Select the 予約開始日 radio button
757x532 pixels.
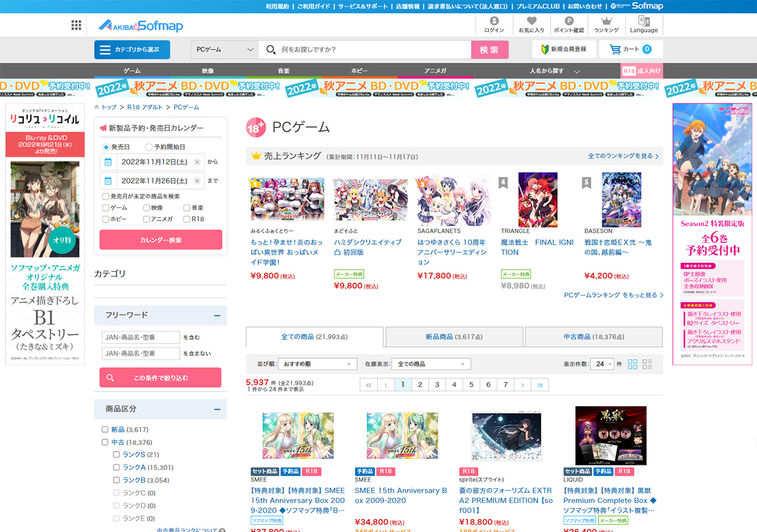148,147
